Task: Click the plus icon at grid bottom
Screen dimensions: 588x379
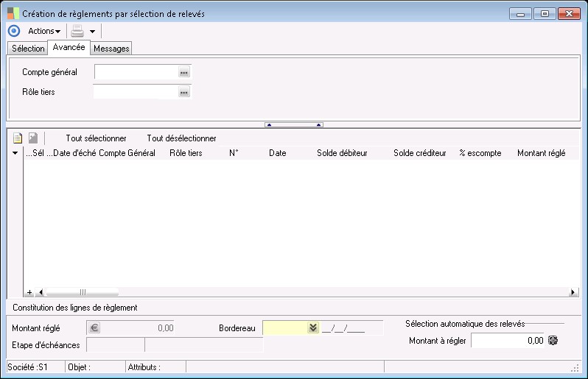Action: point(29,292)
